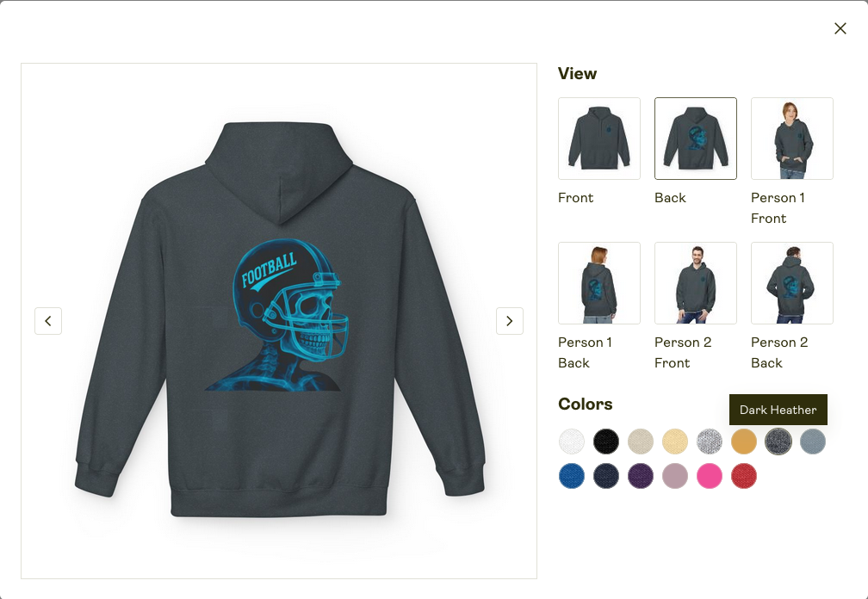Viewport: 868px width, 599px height.
Task: Switch to Person 2 Back view
Action: click(791, 282)
